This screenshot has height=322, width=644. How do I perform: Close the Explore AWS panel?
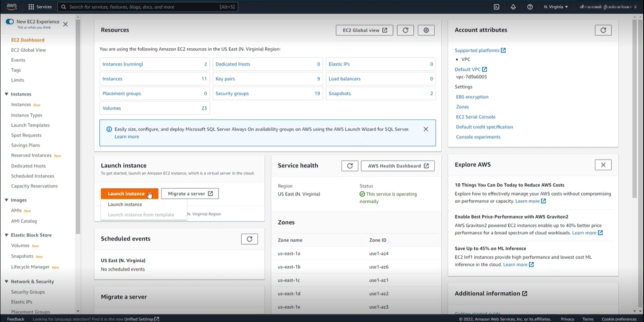click(603, 165)
